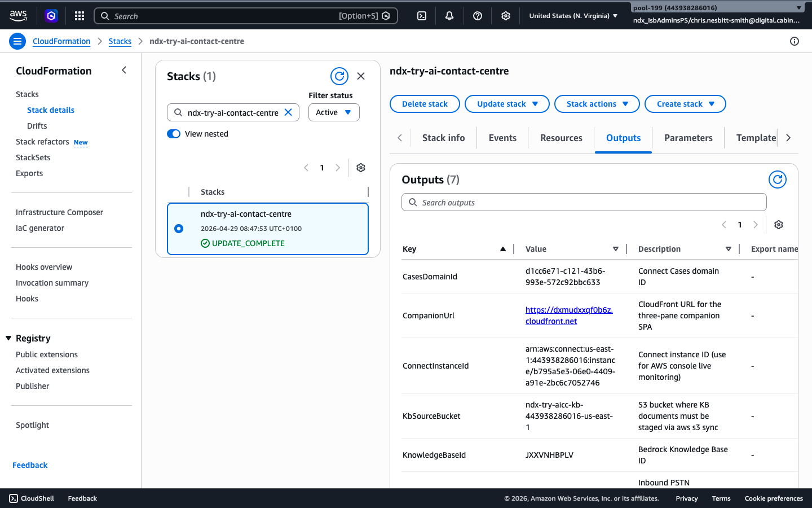Open Public extensions in Registry

tap(47, 354)
